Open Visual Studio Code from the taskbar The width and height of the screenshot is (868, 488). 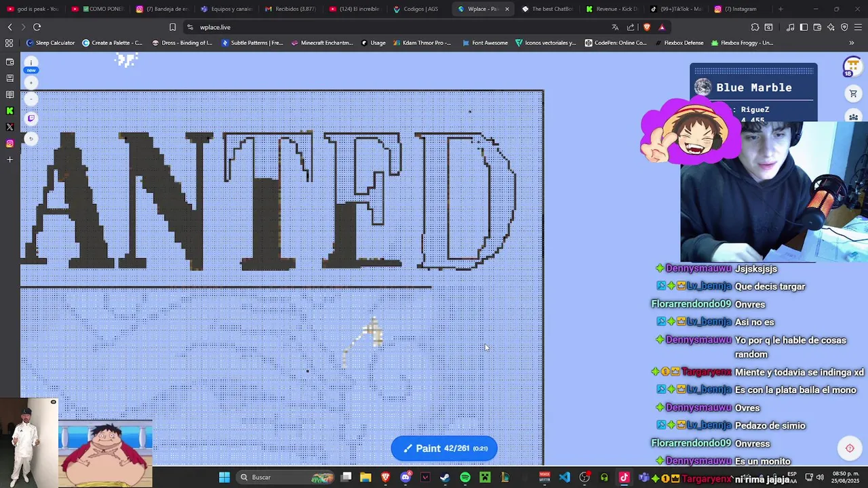point(564,477)
